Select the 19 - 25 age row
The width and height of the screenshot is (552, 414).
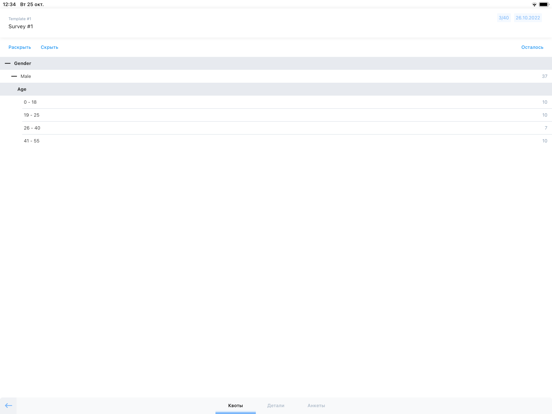point(276,115)
